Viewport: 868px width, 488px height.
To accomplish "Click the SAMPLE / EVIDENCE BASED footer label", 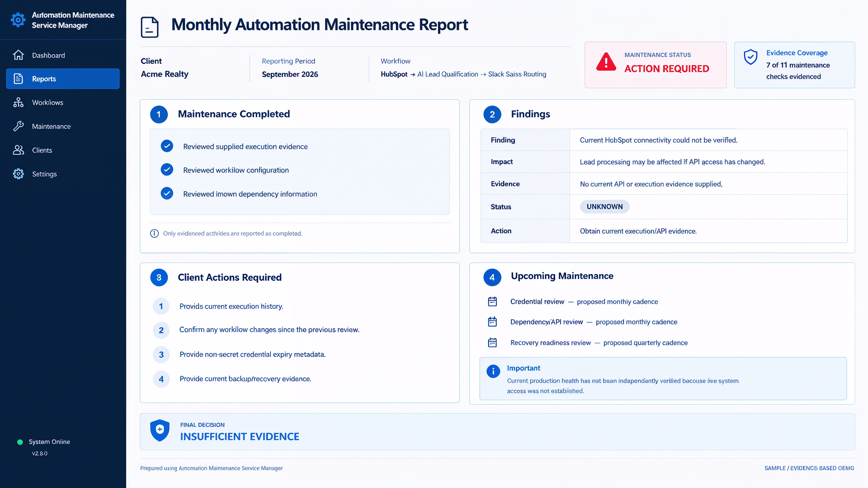I will pos(809,468).
